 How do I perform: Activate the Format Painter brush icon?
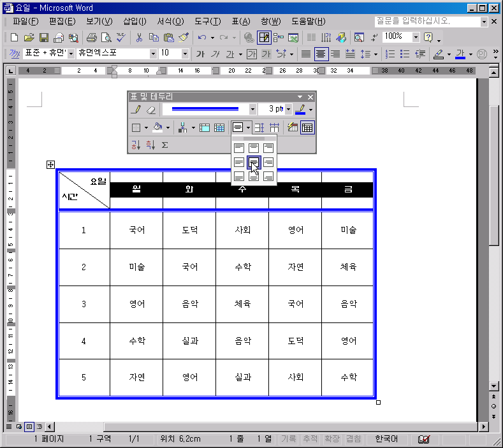pos(184,38)
